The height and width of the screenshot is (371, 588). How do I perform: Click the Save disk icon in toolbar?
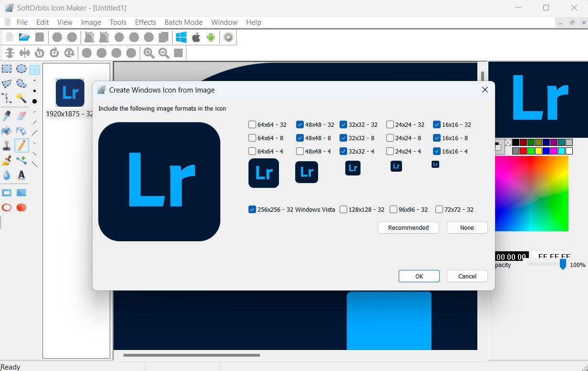(40, 37)
